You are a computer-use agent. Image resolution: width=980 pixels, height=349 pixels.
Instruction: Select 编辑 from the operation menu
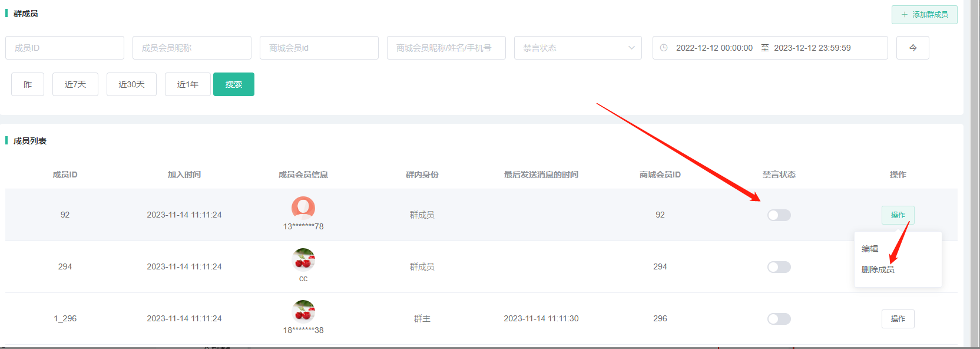pyautogui.click(x=870, y=249)
